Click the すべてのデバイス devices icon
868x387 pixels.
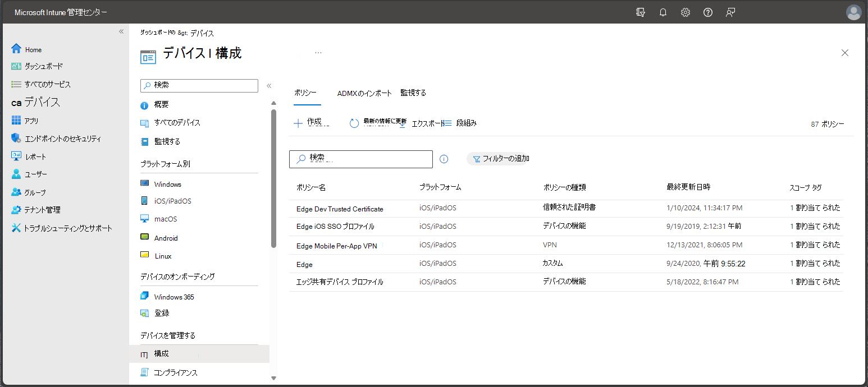coord(144,123)
